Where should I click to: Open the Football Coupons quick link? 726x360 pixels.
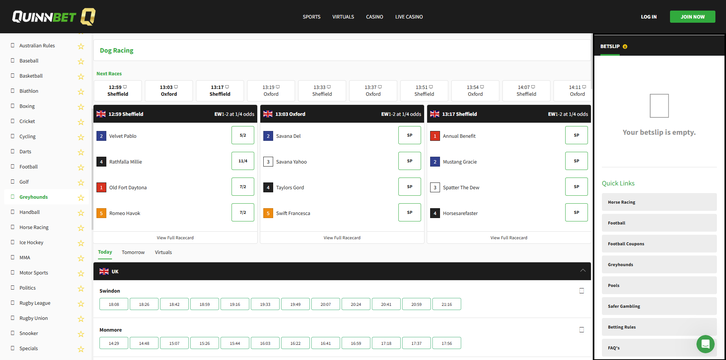coord(659,244)
